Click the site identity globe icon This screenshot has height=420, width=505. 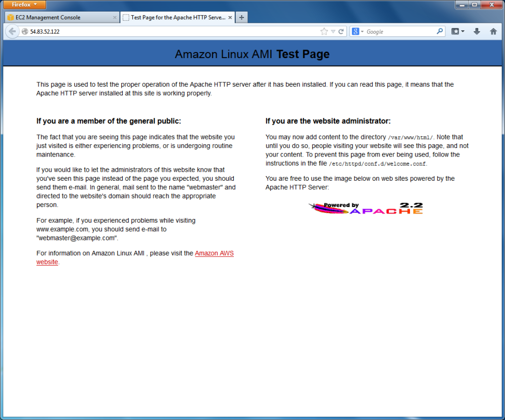pyautogui.click(x=25, y=31)
